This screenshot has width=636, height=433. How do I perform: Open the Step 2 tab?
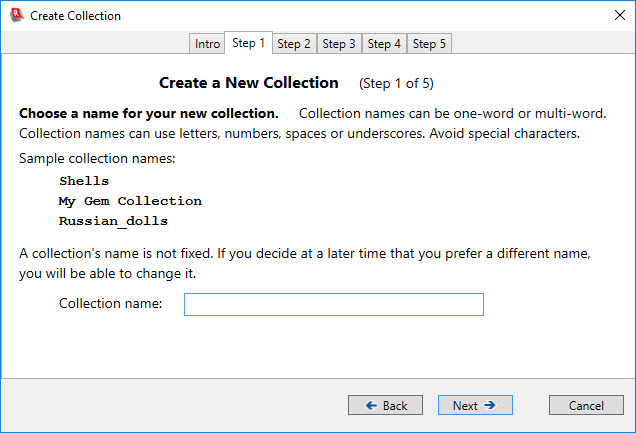[x=294, y=44]
